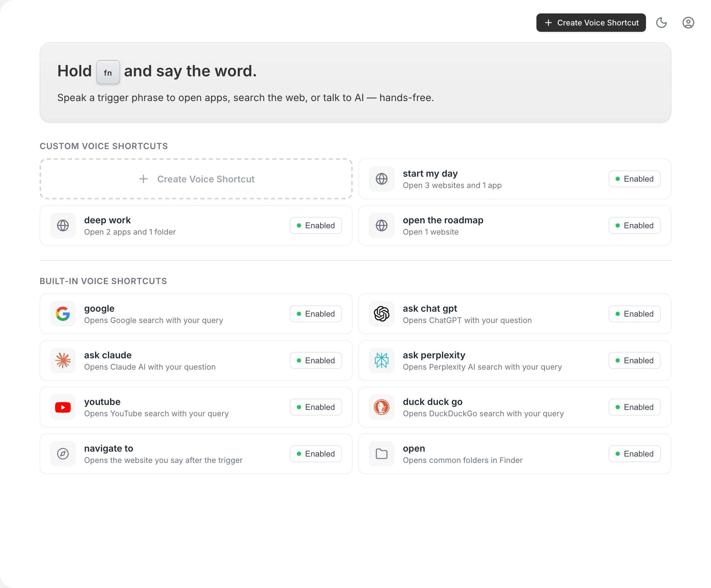Disable the youtube voice shortcut

316,407
